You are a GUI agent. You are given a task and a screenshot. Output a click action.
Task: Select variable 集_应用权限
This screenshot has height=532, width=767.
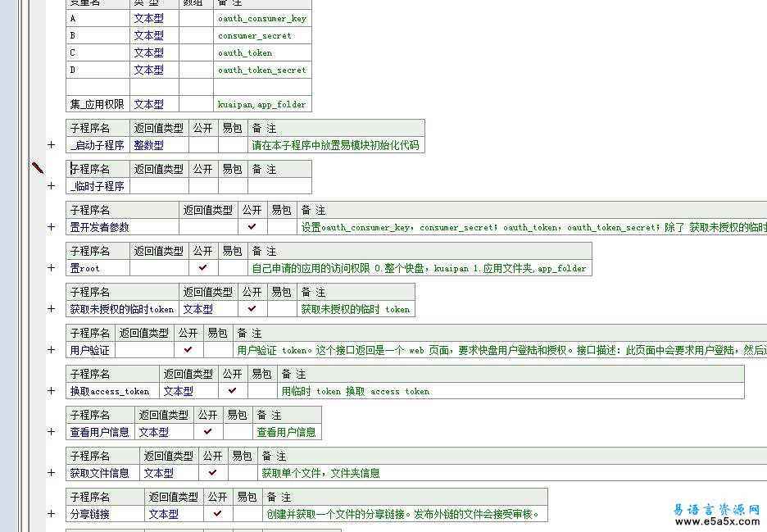click(98, 104)
